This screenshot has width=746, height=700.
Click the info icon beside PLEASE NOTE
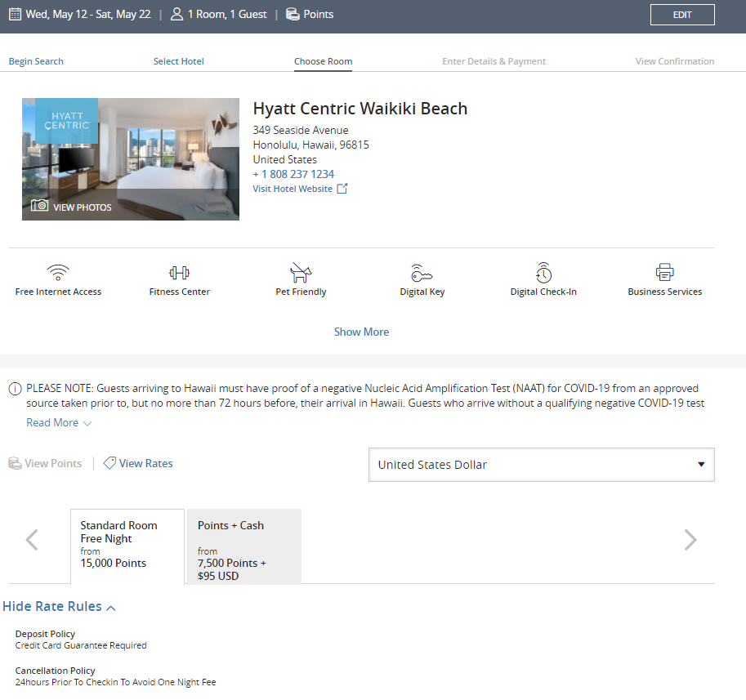coord(16,389)
